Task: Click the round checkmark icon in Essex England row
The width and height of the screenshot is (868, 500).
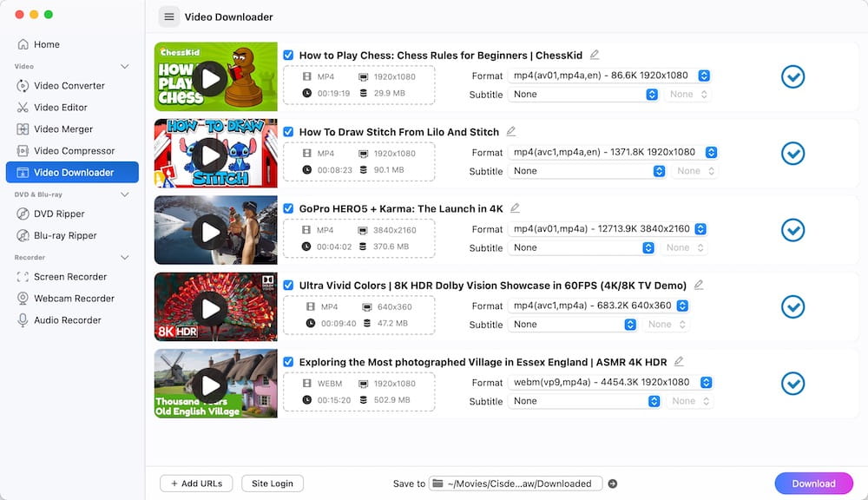Action: (x=792, y=383)
